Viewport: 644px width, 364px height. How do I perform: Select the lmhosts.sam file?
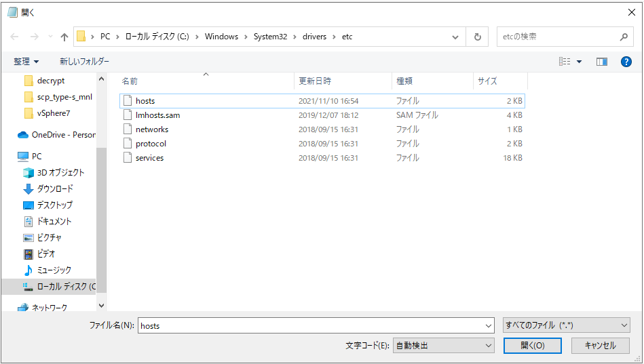point(322,115)
